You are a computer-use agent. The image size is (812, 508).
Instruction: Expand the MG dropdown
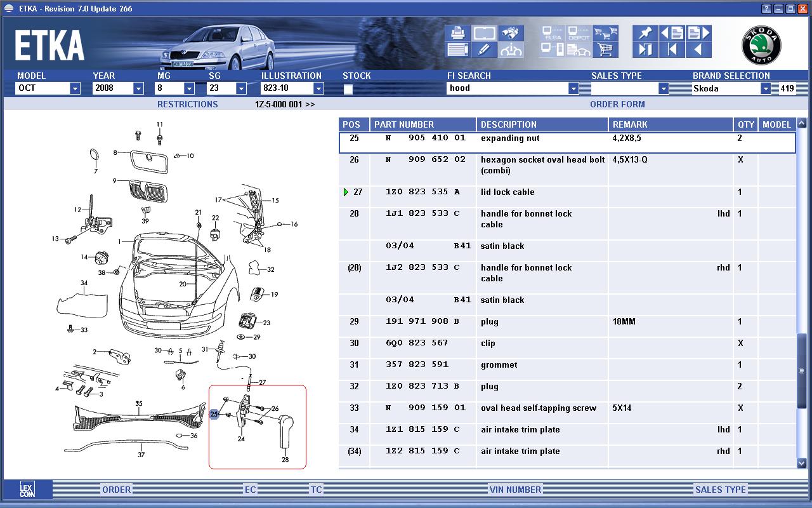point(189,88)
